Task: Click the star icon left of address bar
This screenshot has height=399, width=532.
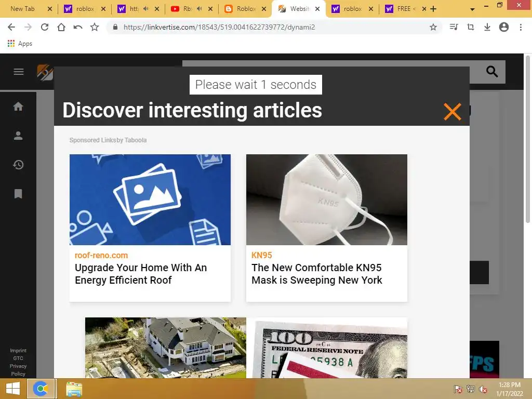Action: tap(95, 27)
